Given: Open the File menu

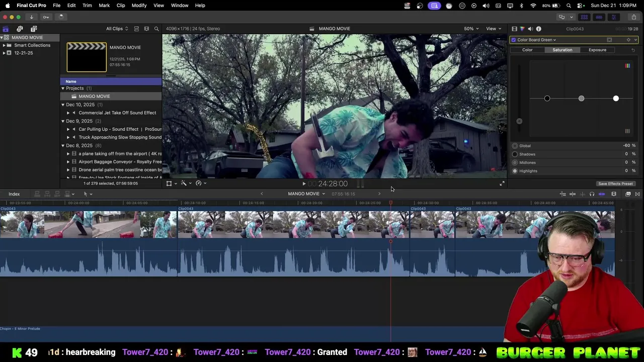Looking at the screenshot, I should coord(56,6).
